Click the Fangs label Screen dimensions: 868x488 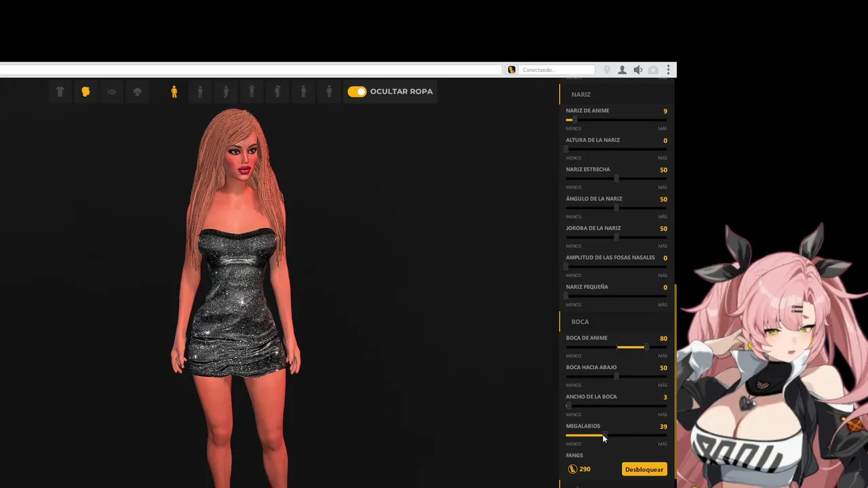(574, 455)
